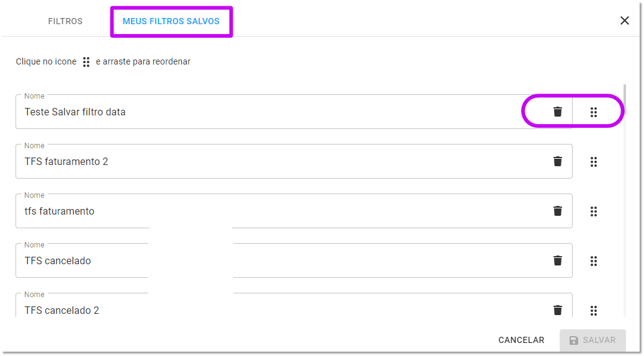Viewport: 644px width, 356px height.
Task: Click trash icon for "TFS faturamento 2"
Action: tap(557, 161)
